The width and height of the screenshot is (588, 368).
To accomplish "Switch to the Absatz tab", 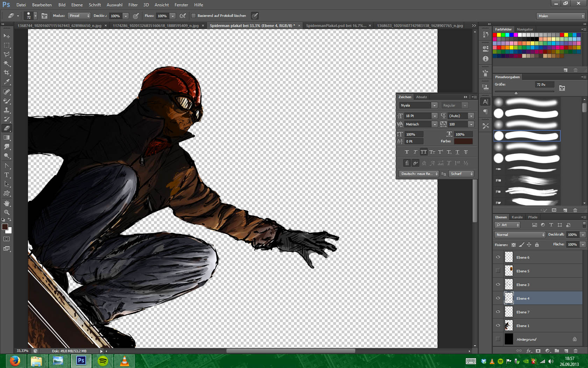I will [x=421, y=97].
